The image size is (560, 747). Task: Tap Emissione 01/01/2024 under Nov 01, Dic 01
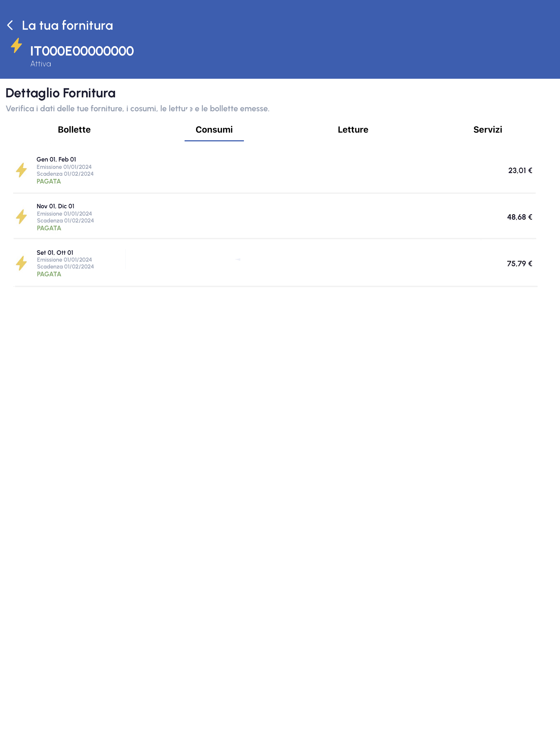click(64, 214)
